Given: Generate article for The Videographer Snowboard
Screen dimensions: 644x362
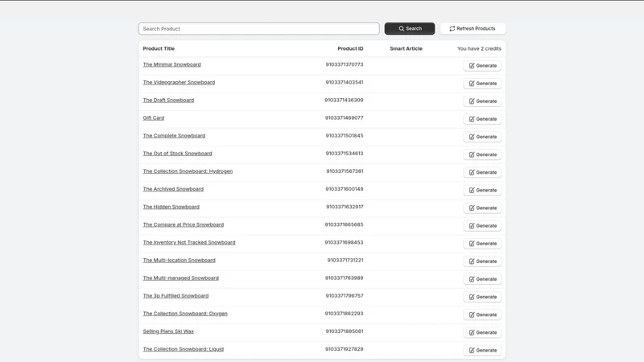Looking at the screenshot, I should [482, 84].
